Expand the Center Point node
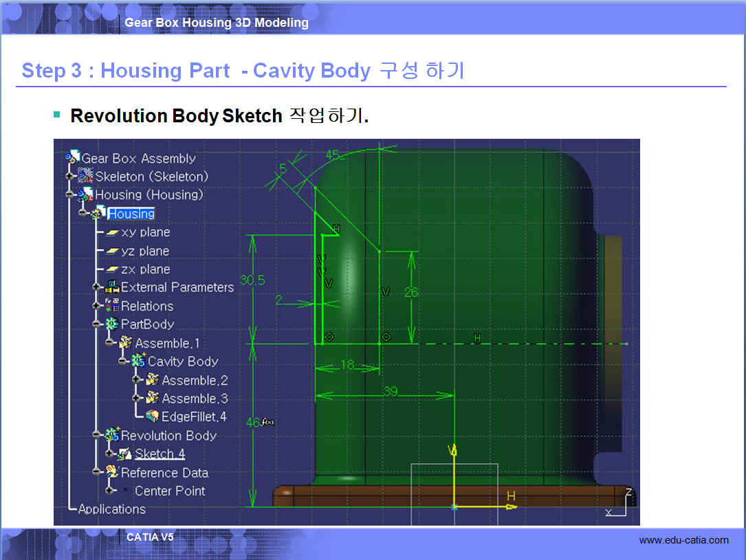This screenshot has height=560, width=746. [x=109, y=491]
